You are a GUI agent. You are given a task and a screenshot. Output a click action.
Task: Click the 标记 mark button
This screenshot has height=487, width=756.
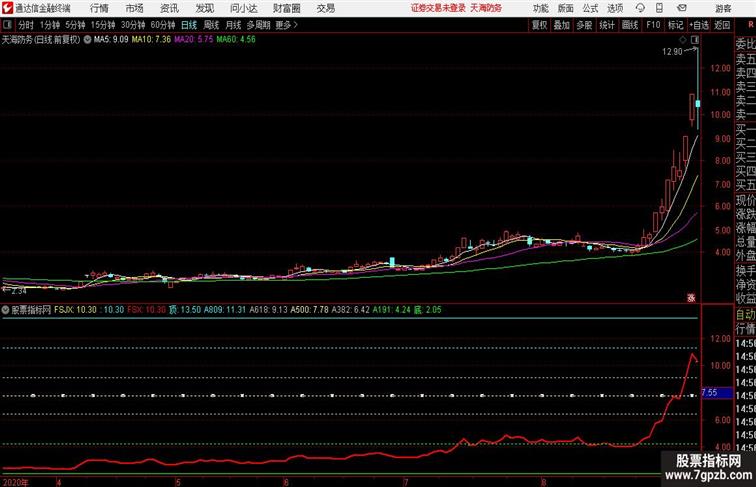[675, 25]
